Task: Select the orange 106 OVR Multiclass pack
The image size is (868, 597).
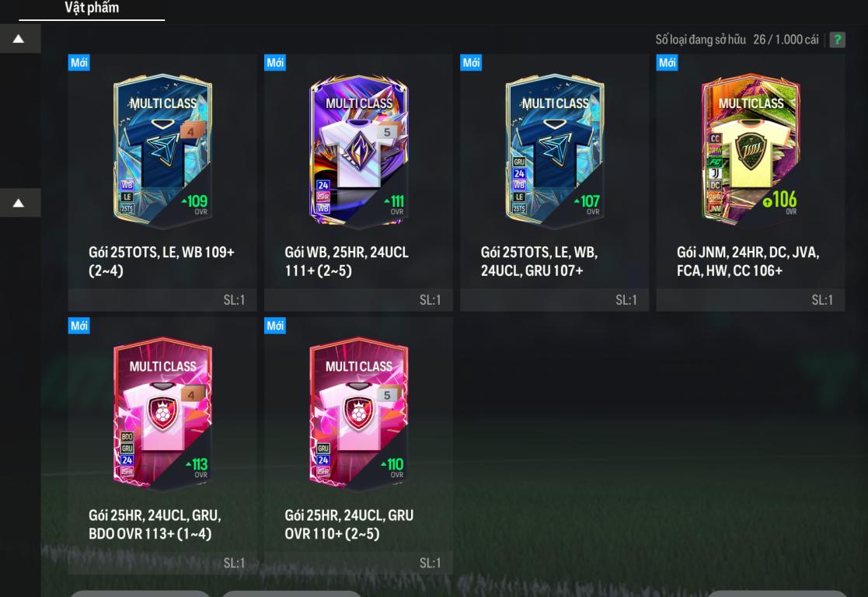Action: [751, 150]
